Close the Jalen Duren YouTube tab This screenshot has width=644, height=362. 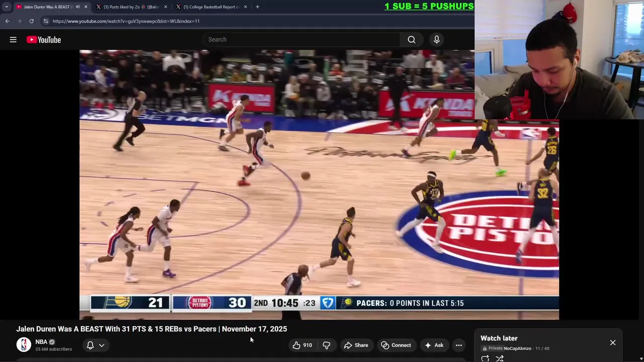pos(86,7)
